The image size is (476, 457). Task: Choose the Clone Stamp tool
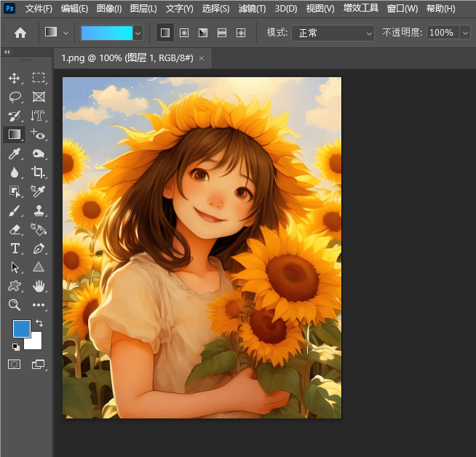coord(39,210)
